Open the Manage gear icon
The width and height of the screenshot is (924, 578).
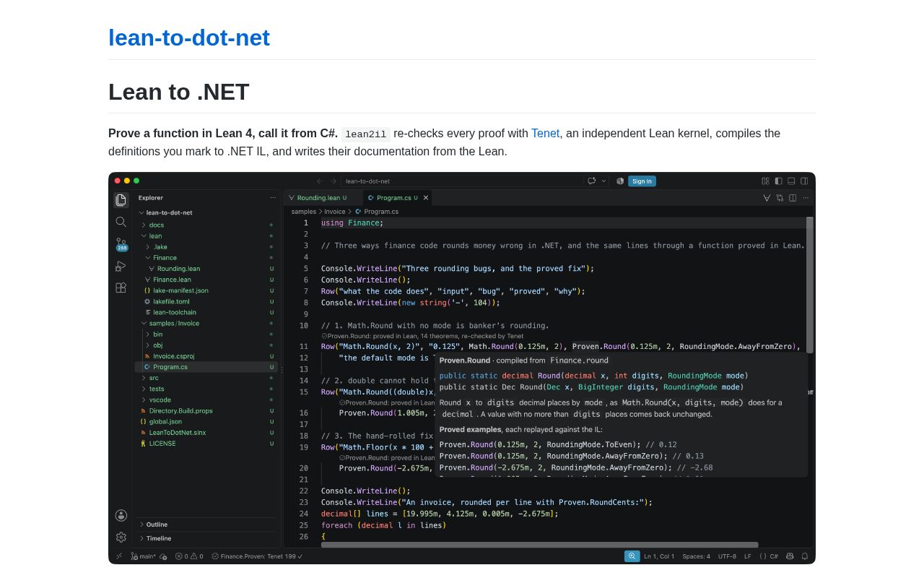pos(121,537)
